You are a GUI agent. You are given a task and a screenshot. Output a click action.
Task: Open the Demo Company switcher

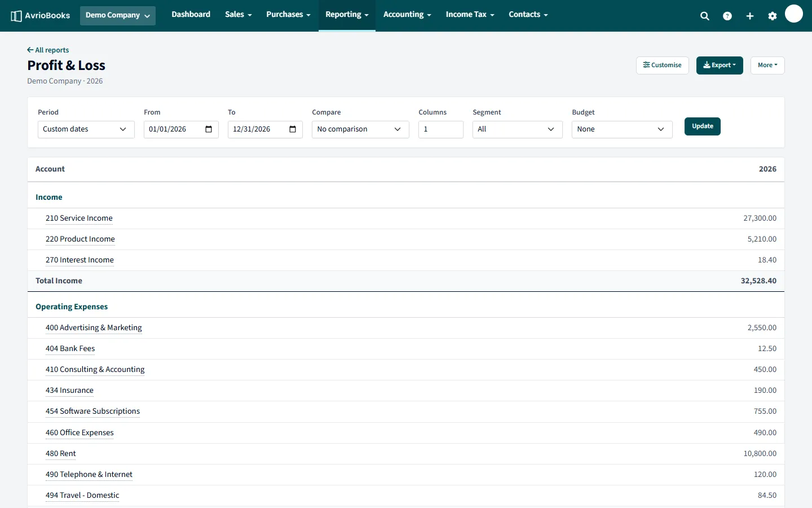coord(118,15)
